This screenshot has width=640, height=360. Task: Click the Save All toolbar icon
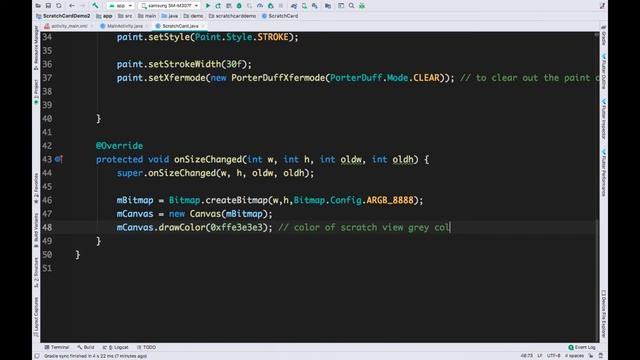pos(48,6)
